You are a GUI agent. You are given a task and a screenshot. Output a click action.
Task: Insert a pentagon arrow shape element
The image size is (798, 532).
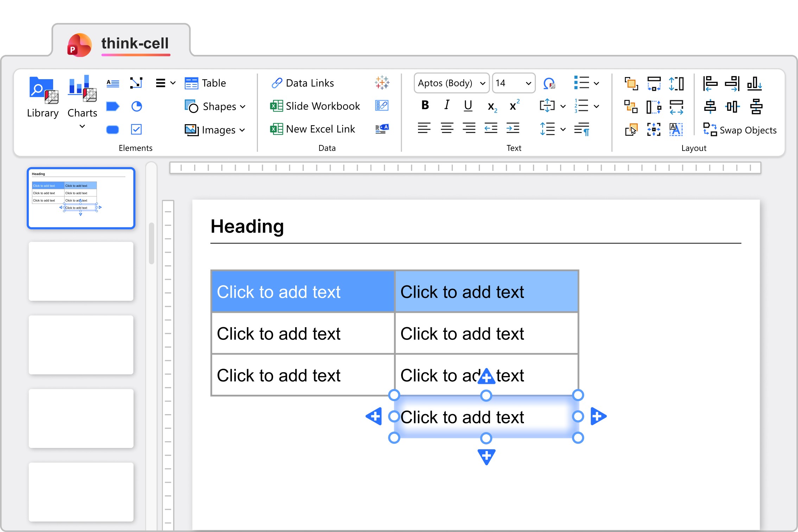point(113,106)
